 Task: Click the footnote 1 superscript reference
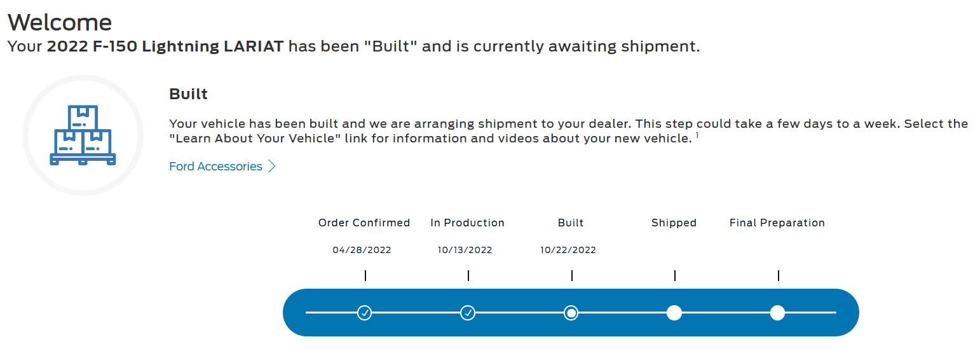(x=697, y=135)
